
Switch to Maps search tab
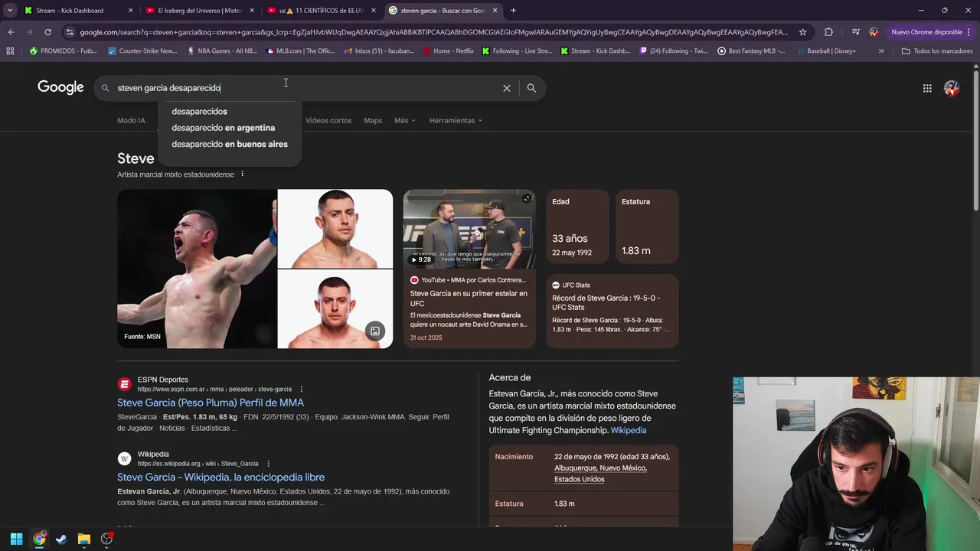373,120
